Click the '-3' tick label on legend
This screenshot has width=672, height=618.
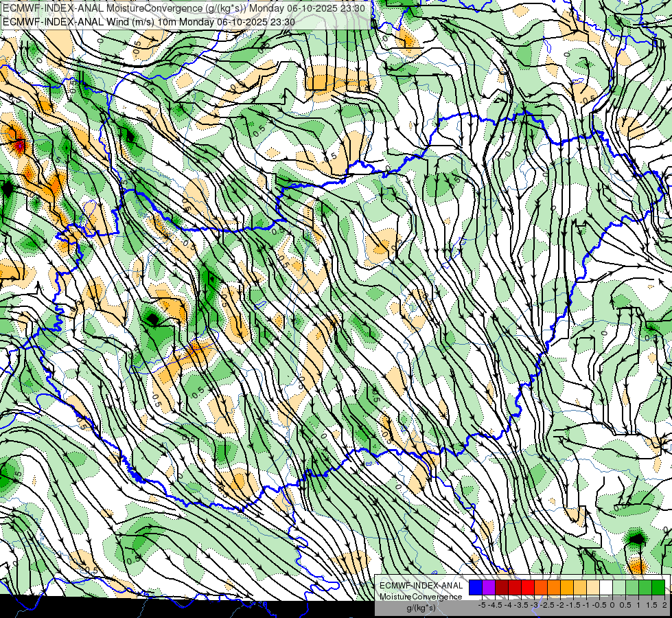[535, 605]
